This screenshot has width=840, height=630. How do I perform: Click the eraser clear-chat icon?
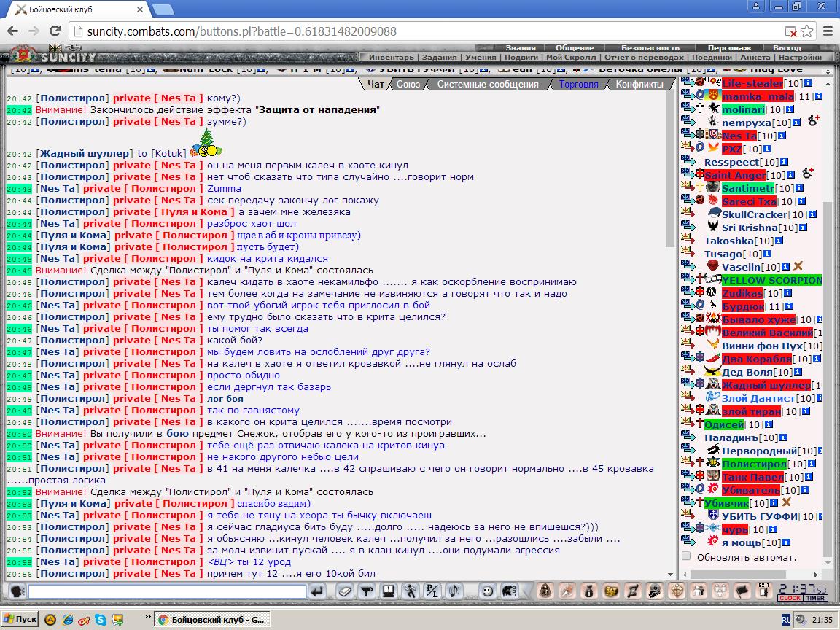click(346, 591)
